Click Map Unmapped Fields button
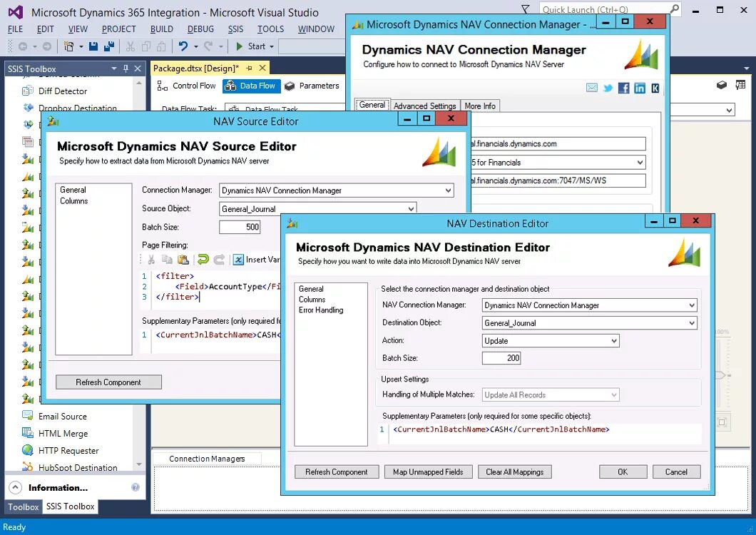Screen dimensions: 756x535 428,472
